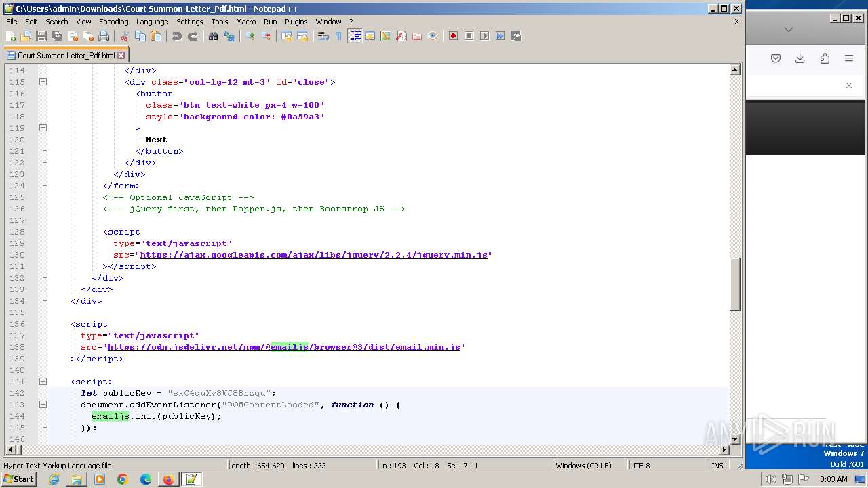This screenshot has height=488, width=868.
Task: Zoom in using the toolbar icon
Action: [250, 36]
